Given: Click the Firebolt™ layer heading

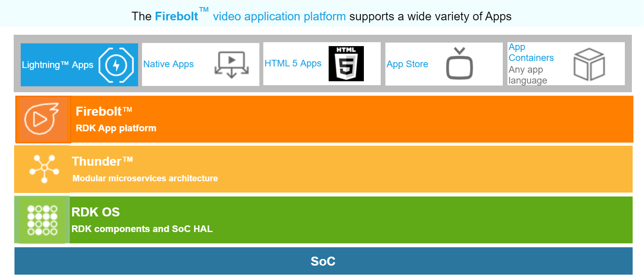Looking at the screenshot, I should (104, 112).
